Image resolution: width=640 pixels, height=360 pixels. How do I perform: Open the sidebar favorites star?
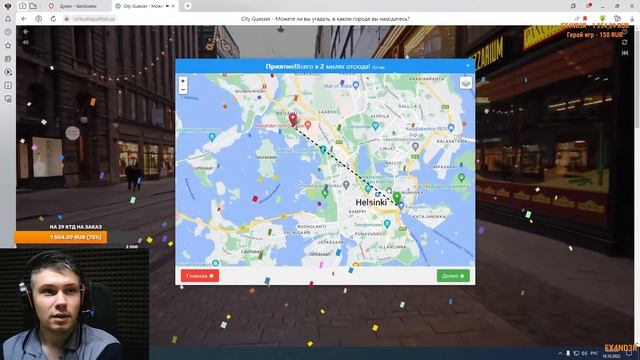[8, 45]
